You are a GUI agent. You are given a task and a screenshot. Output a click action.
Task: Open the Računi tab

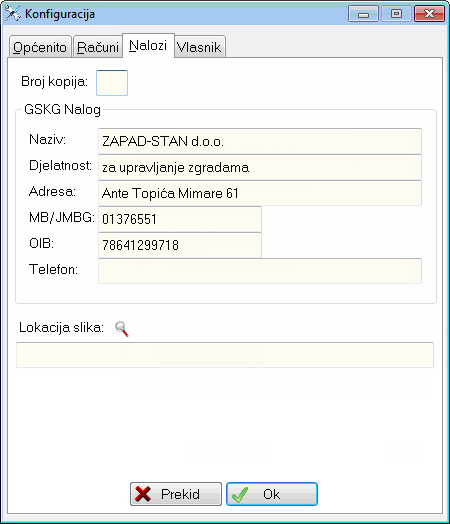[x=98, y=47]
